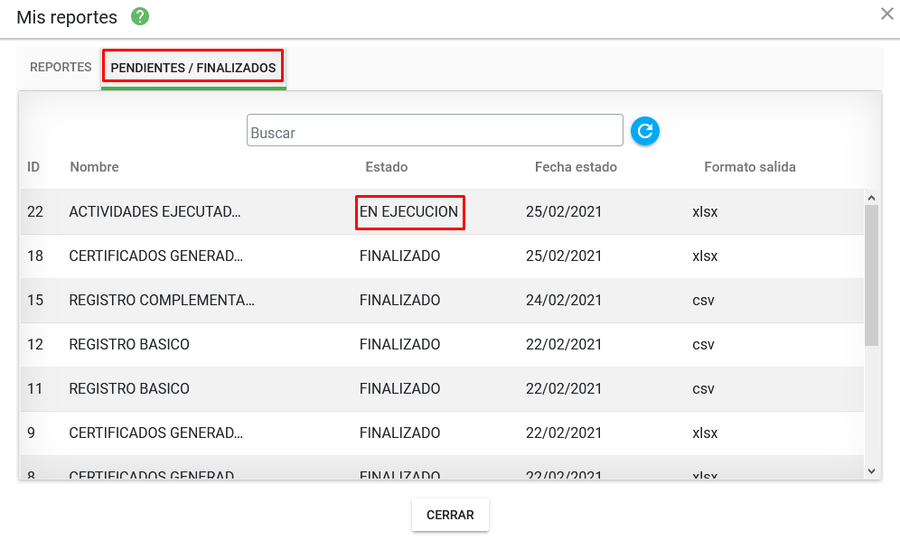Click date 25/02/2021 in row 18
The width and height of the screenshot is (900, 540).
pos(564,256)
